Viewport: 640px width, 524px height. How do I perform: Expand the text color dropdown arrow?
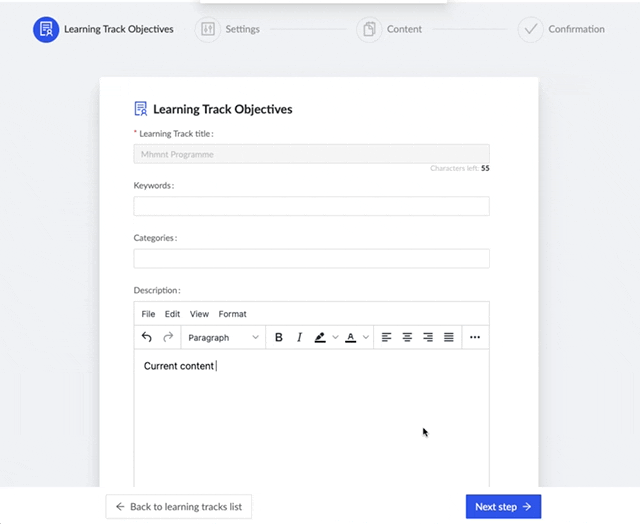(364, 338)
